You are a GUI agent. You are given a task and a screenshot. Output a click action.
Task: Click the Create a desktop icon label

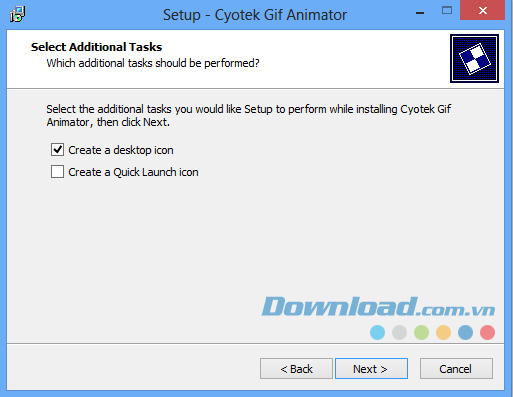(121, 150)
